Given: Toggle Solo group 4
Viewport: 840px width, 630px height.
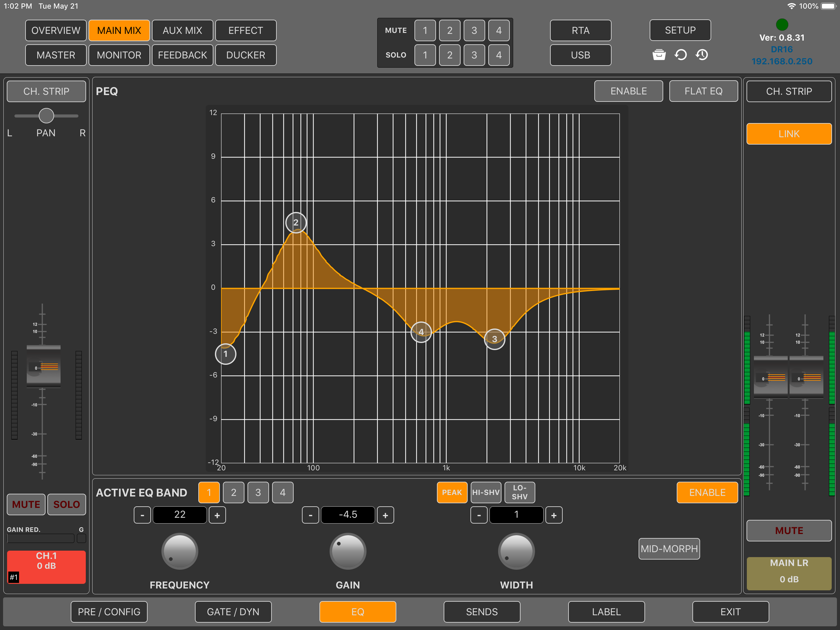Looking at the screenshot, I should 499,55.
